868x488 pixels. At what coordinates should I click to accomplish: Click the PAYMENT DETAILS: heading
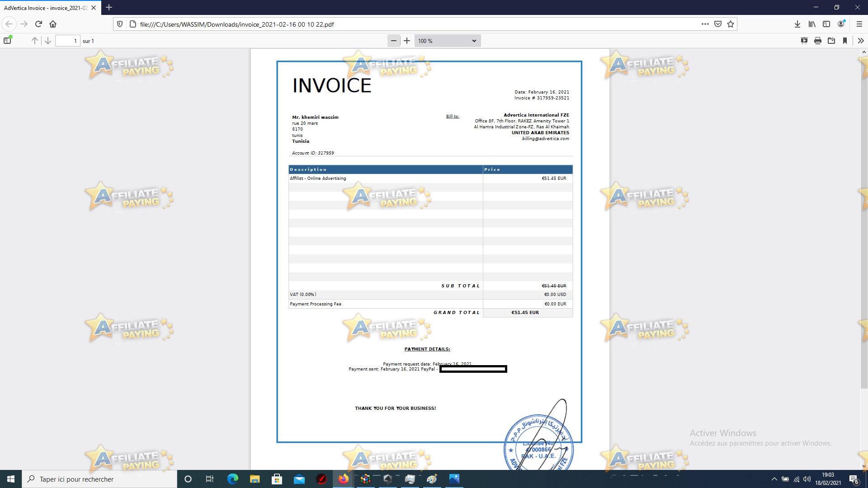pyautogui.click(x=427, y=349)
